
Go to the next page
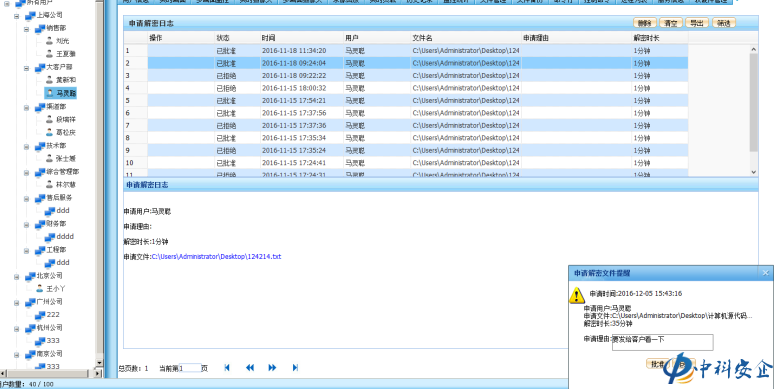click(272, 368)
